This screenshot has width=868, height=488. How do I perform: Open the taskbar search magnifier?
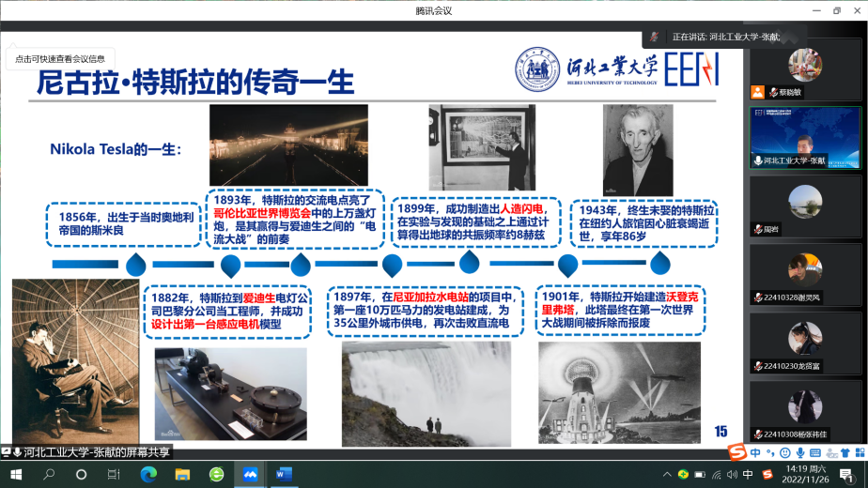pos(50,475)
